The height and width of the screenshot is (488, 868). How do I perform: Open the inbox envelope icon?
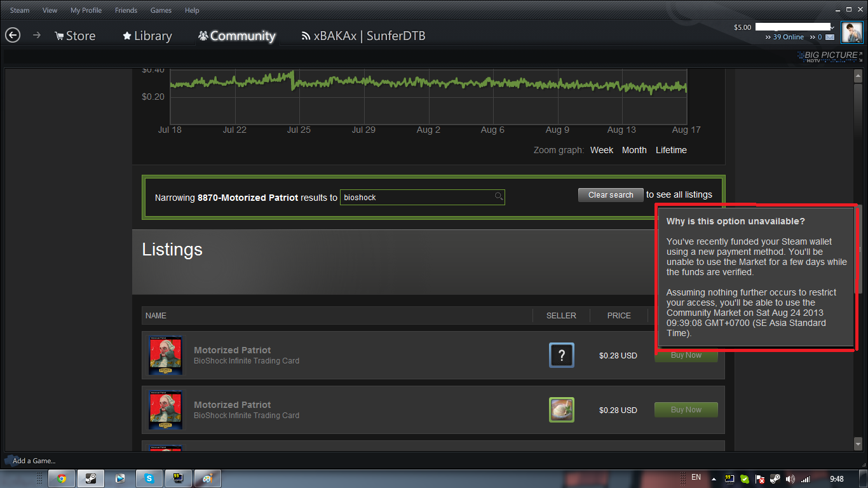tap(830, 37)
